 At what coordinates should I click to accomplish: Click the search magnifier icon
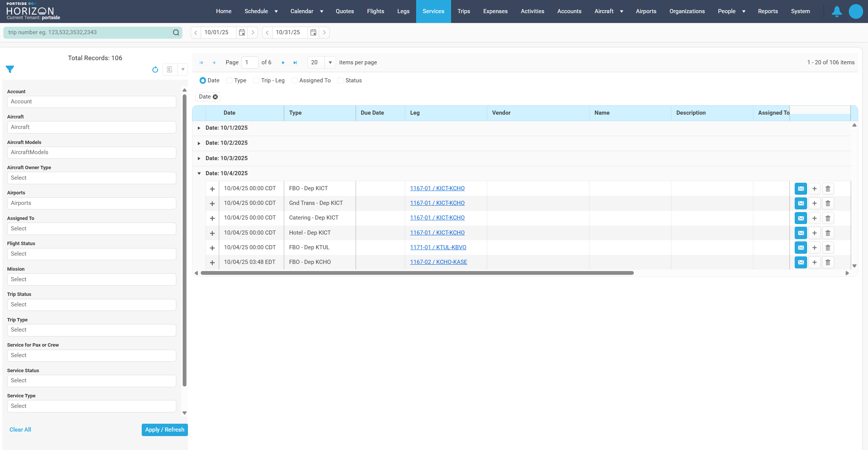coord(176,33)
